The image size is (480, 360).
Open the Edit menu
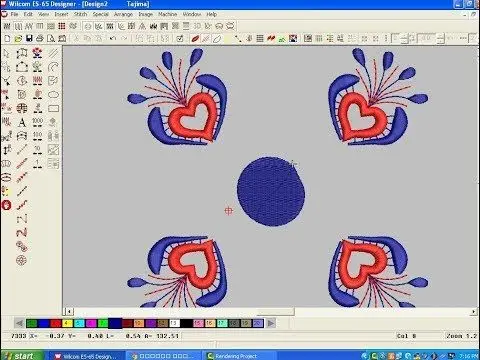click(x=28, y=14)
